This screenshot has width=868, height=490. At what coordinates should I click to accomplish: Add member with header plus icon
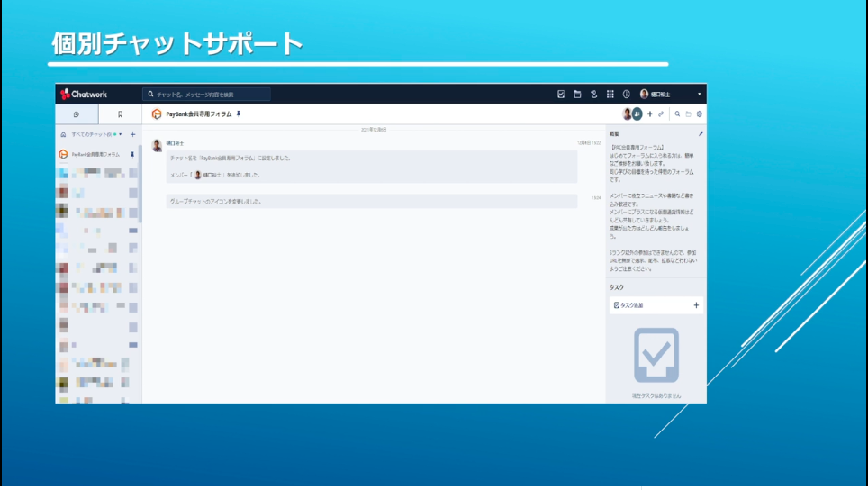click(650, 114)
